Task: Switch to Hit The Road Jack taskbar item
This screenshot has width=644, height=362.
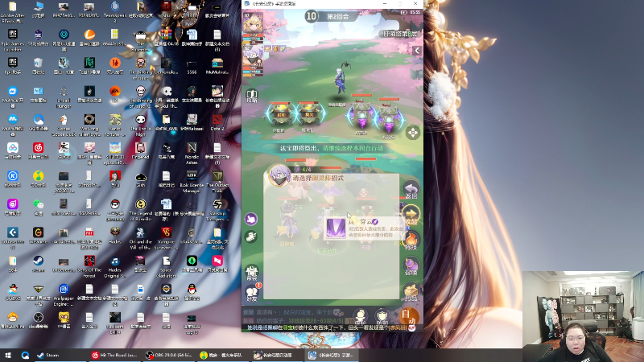Action: pos(114,356)
